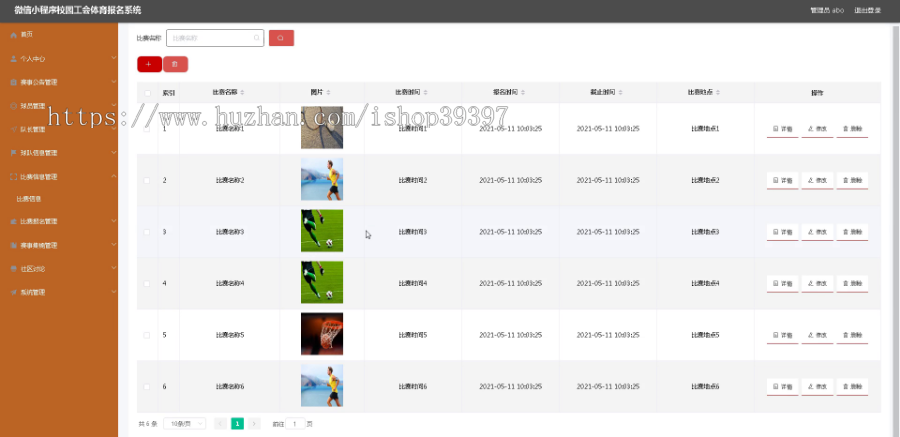Viewport: 900px width, 437px height.
Task: Tick the checkbox for row 比赛名称3
Action: click(x=147, y=232)
